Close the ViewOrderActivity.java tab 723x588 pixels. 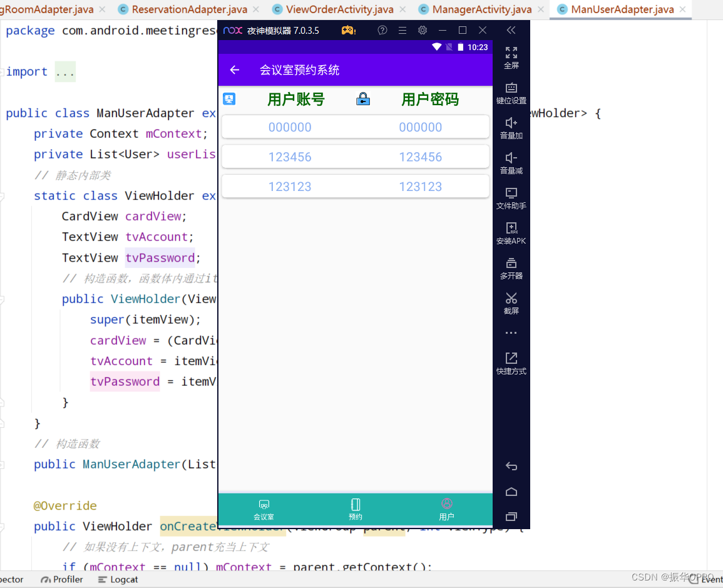(403, 9)
